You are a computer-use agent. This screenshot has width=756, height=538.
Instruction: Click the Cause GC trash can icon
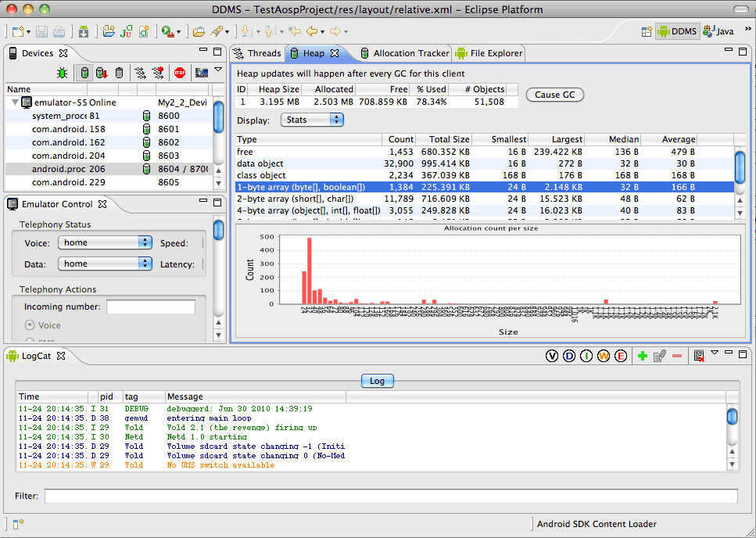pyautogui.click(x=119, y=73)
